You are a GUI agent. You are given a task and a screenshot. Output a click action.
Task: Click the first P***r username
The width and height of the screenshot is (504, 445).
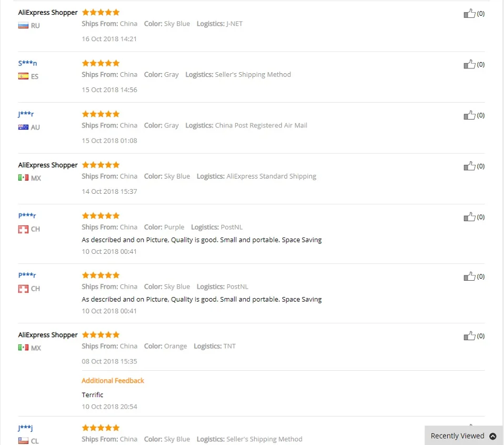pyautogui.click(x=27, y=215)
